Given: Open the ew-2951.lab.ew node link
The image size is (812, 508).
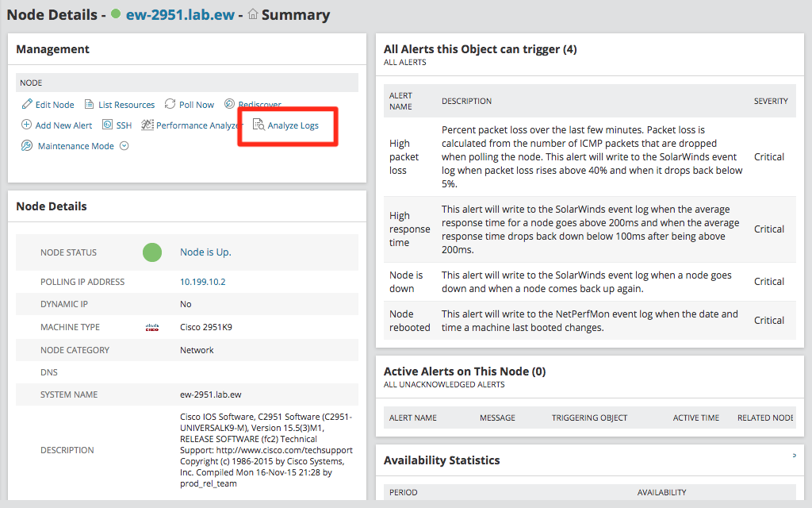Looking at the screenshot, I should pos(180,14).
